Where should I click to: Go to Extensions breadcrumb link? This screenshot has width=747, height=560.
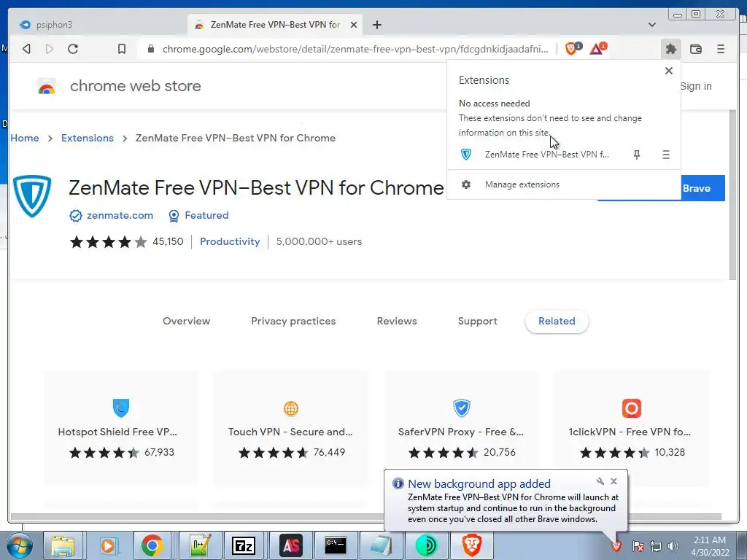click(88, 138)
